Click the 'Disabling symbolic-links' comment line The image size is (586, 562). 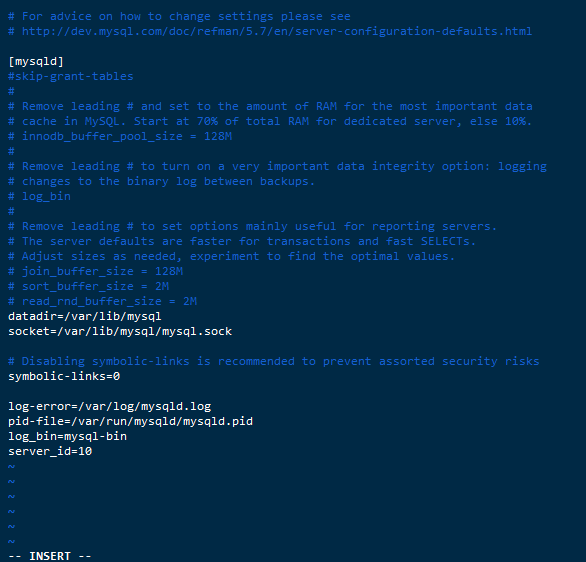[x=274, y=361]
